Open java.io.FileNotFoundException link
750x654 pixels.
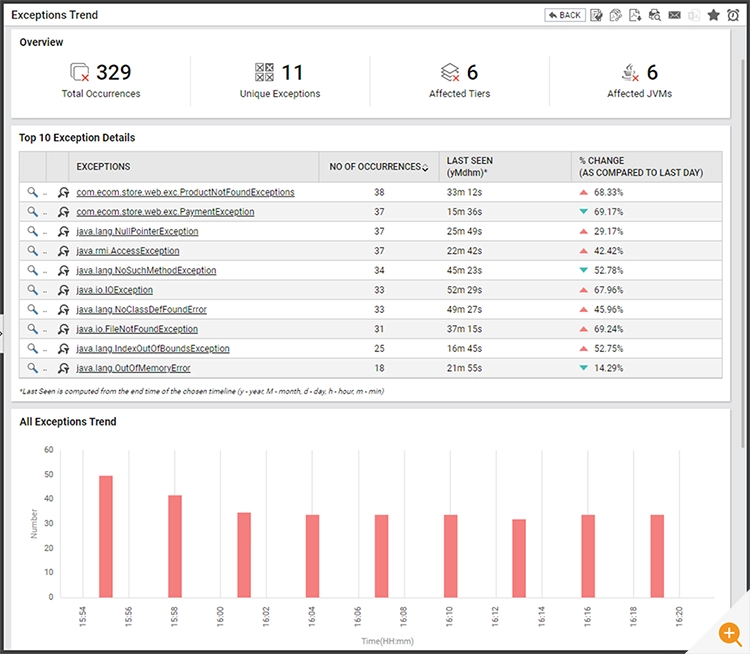137,330
